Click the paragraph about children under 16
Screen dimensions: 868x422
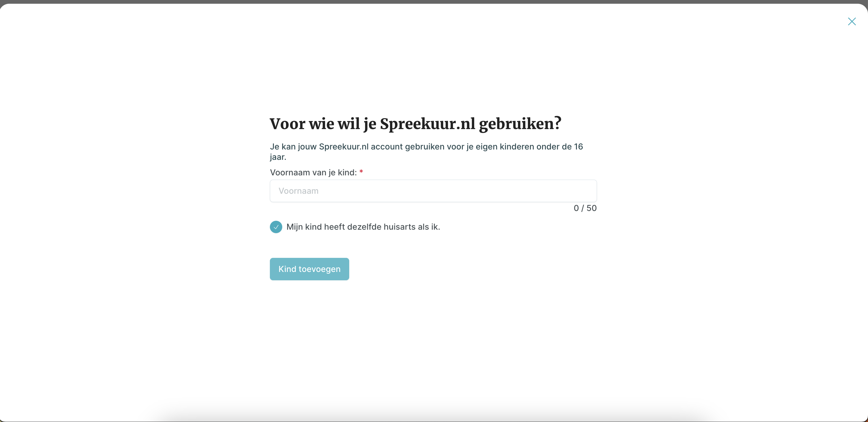tap(426, 152)
